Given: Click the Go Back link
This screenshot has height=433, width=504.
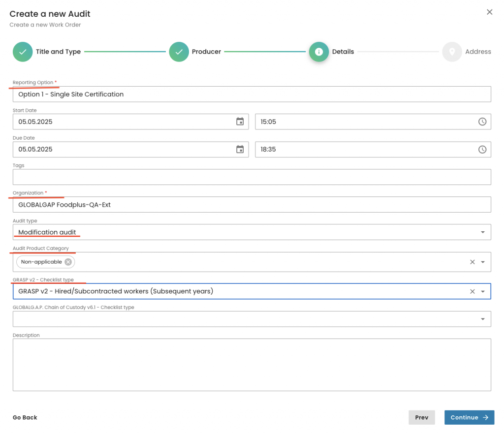Looking at the screenshot, I should (x=25, y=417).
